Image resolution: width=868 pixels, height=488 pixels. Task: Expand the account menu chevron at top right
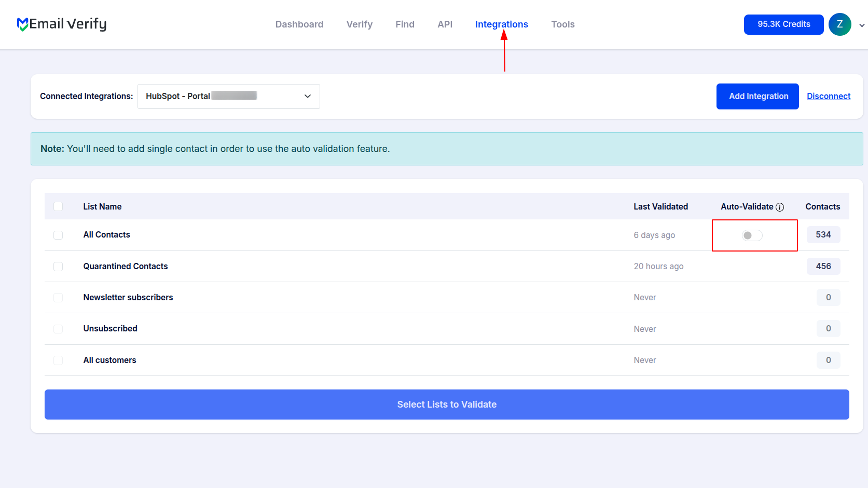[x=862, y=25]
